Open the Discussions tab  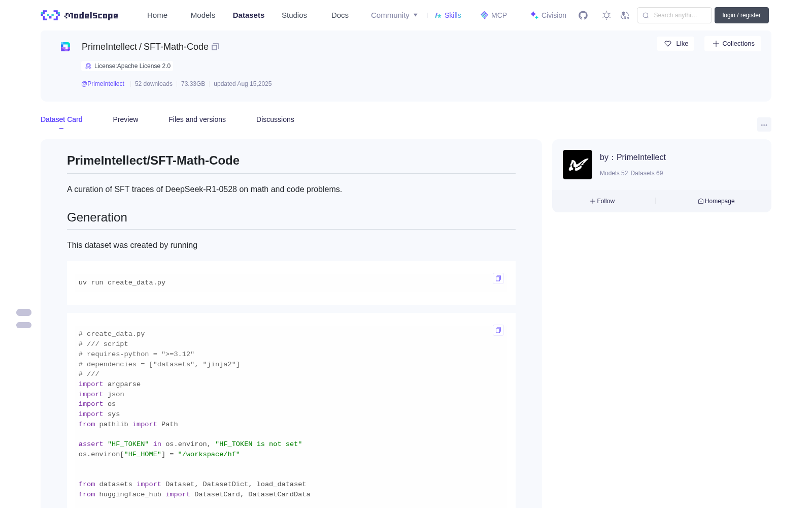[275, 119]
